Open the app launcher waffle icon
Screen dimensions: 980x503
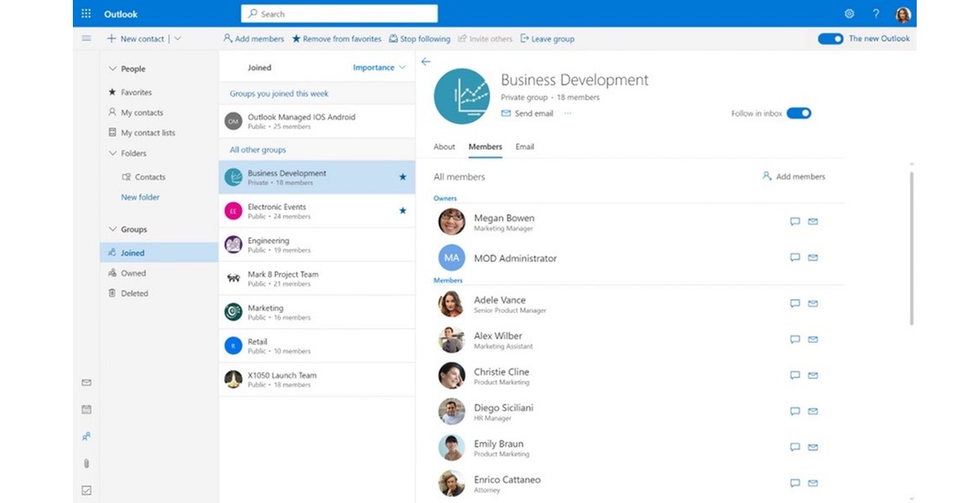86,14
